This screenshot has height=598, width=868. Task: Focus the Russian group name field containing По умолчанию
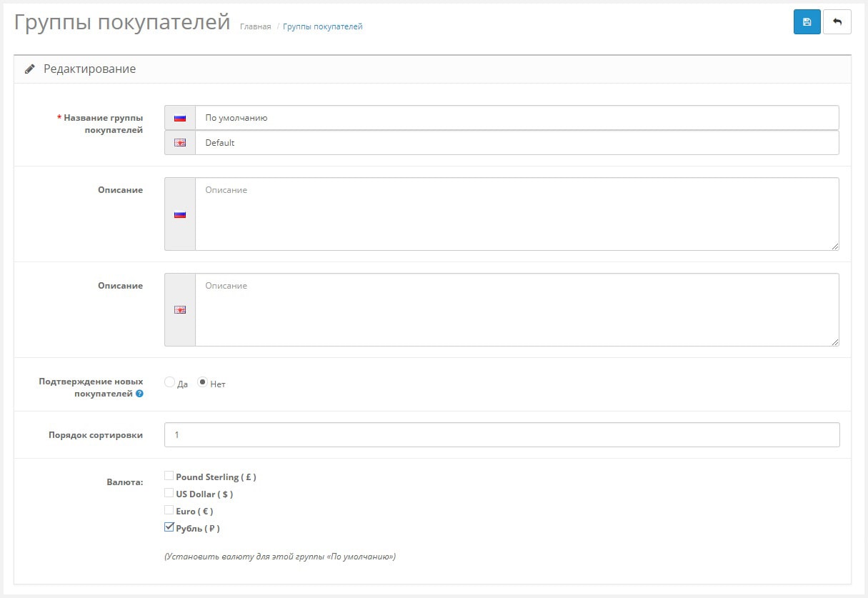(x=517, y=118)
